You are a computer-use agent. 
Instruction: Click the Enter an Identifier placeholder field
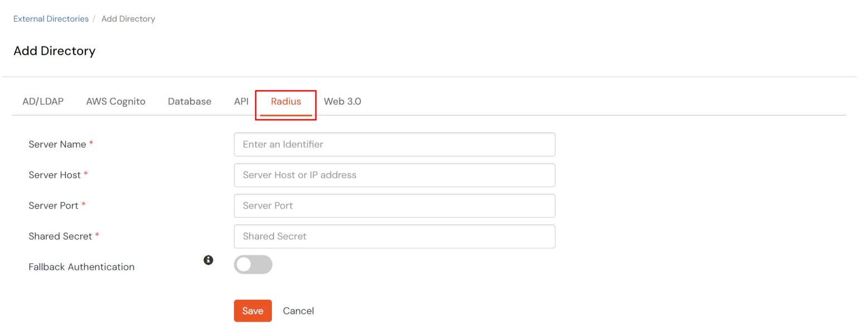tap(394, 144)
